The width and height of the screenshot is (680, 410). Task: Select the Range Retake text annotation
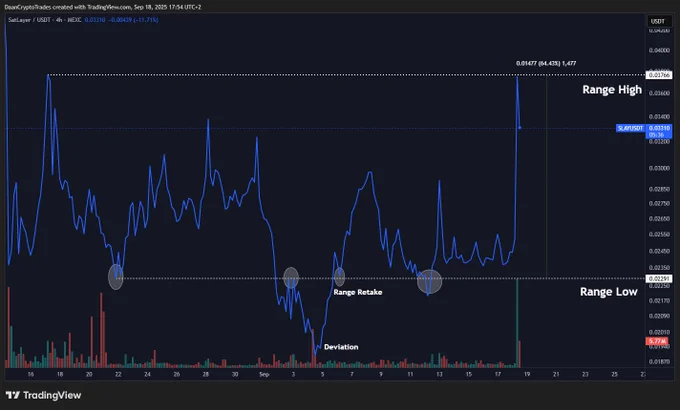[358, 292]
